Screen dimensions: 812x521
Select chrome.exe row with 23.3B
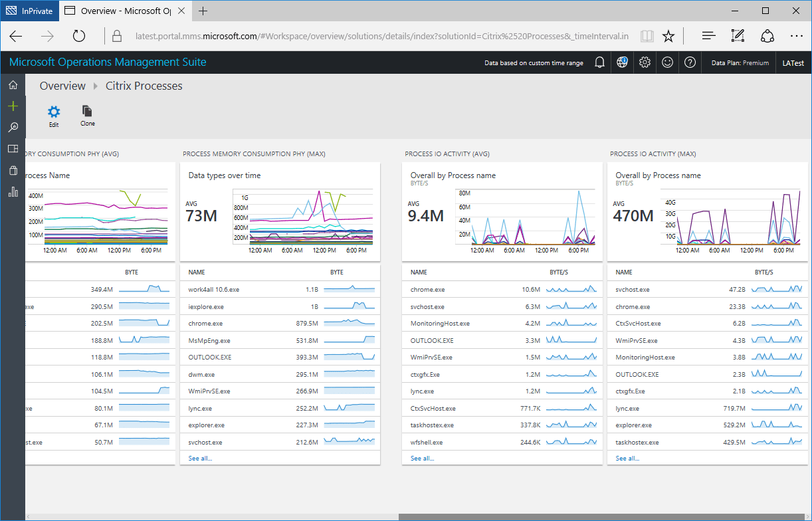[x=707, y=307]
